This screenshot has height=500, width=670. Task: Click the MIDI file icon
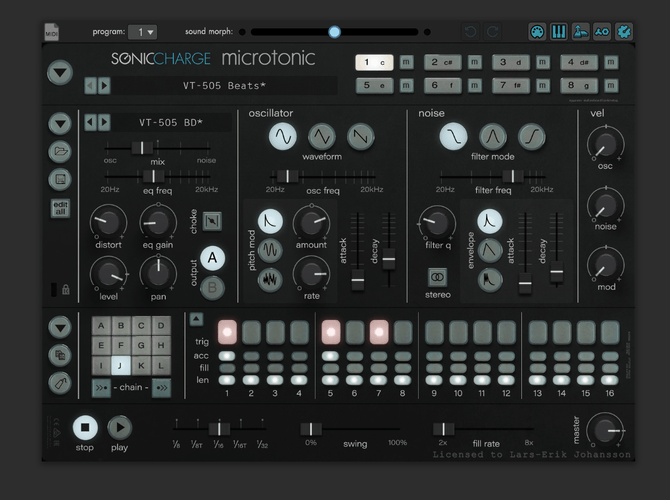pyautogui.click(x=52, y=32)
